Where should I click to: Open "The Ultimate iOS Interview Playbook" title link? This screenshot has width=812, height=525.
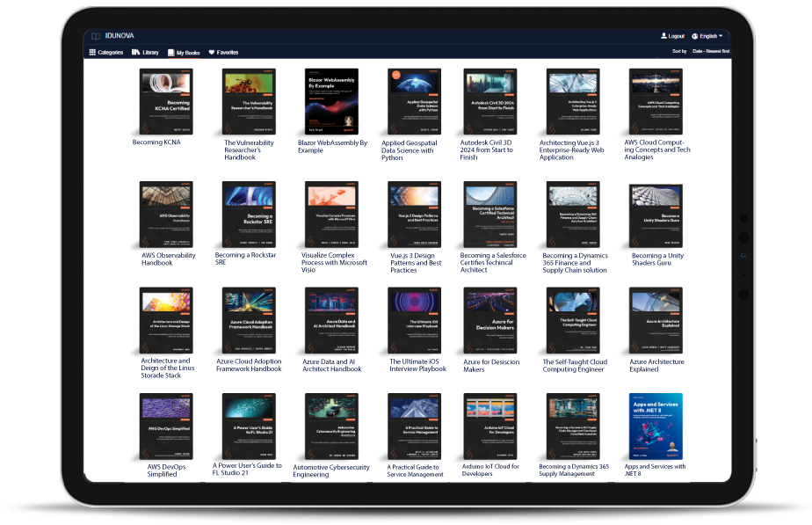tap(418, 365)
